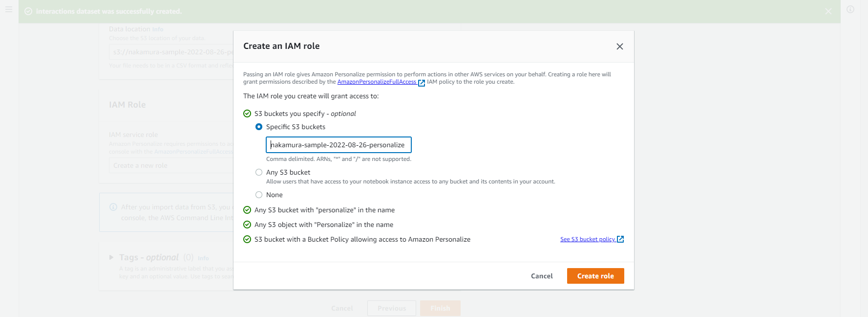The height and width of the screenshot is (317, 868).
Task: Click the Info link beside Data location
Action: pyautogui.click(x=158, y=29)
